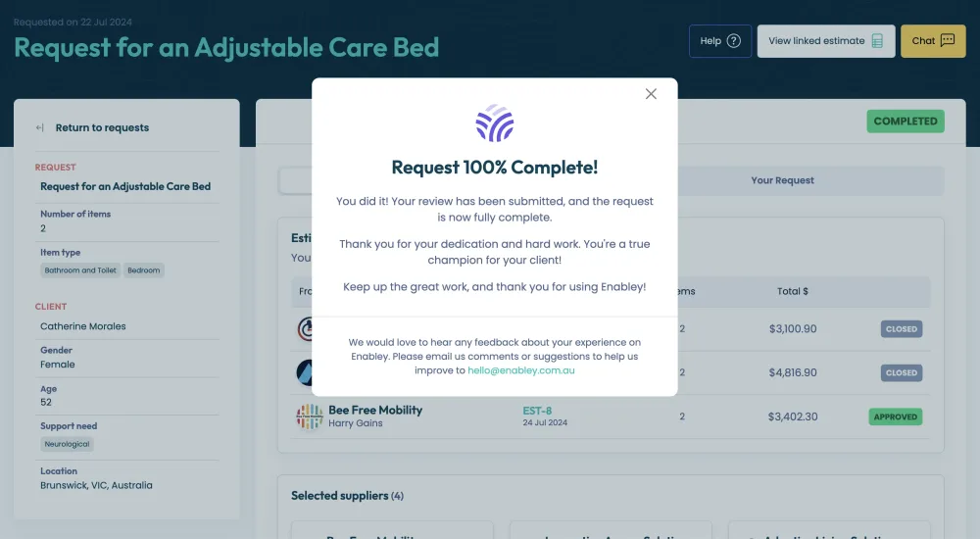
Task: Click the Enabley logo in the dialog
Action: coord(495,123)
